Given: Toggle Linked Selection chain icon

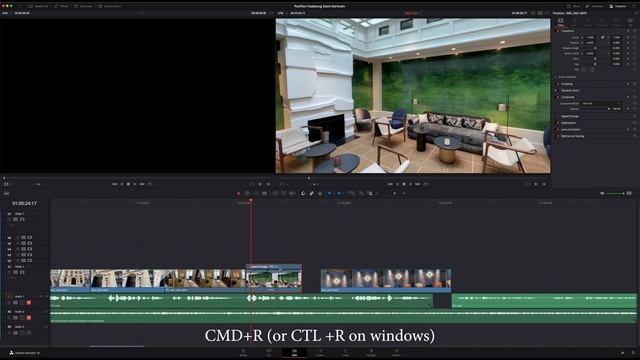Looking at the screenshot, I should (x=311, y=193).
